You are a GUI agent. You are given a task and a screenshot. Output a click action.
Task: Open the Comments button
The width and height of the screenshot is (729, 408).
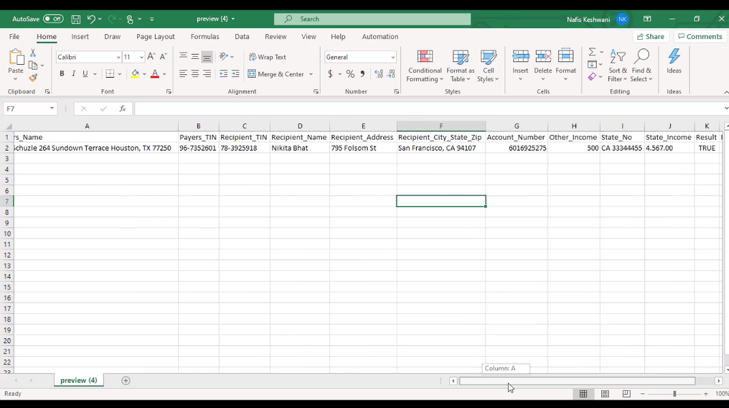[700, 37]
